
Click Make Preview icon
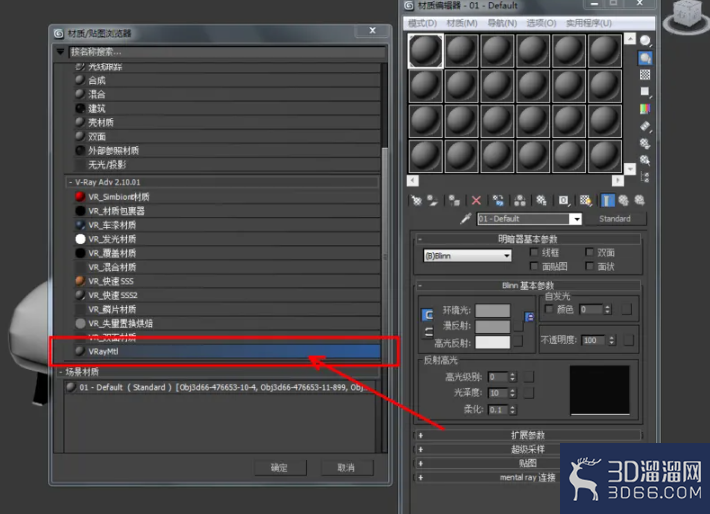tap(645, 126)
